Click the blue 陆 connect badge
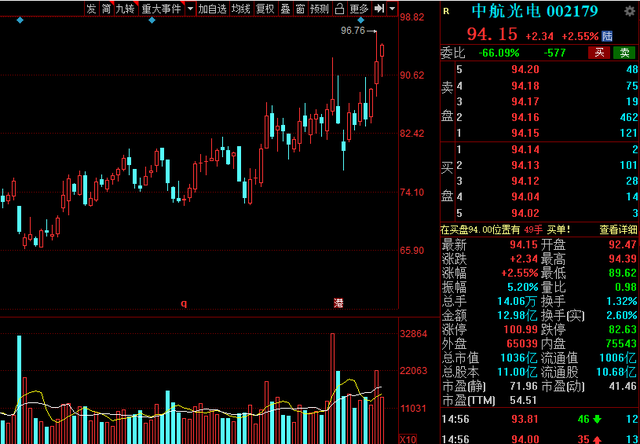640x444 pixels. coord(607,35)
